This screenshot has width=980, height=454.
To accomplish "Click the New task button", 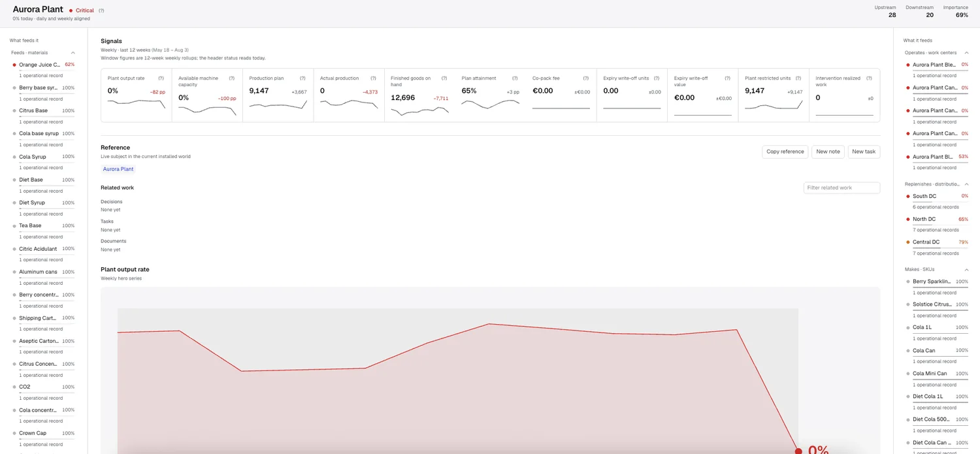I will pyautogui.click(x=864, y=152).
